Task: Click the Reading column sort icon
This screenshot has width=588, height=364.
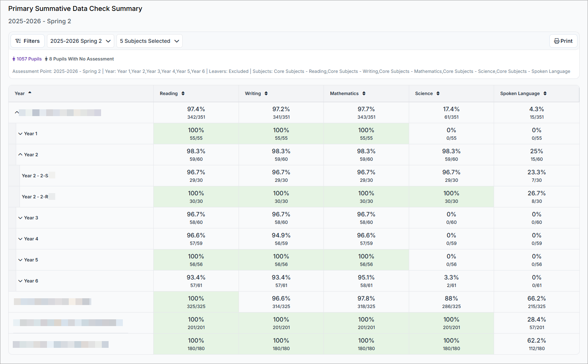Action: coord(183,94)
